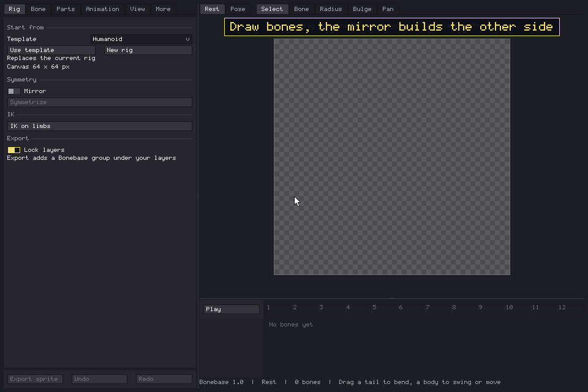Click the checkered sprite canvas
588x392 pixels.
[x=392, y=157]
